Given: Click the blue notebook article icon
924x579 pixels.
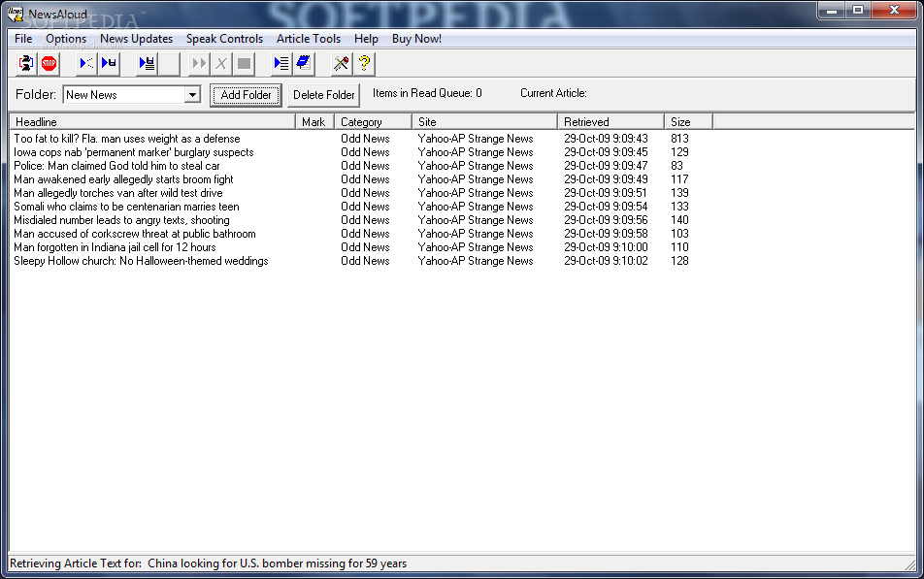Looking at the screenshot, I should click(x=304, y=63).
